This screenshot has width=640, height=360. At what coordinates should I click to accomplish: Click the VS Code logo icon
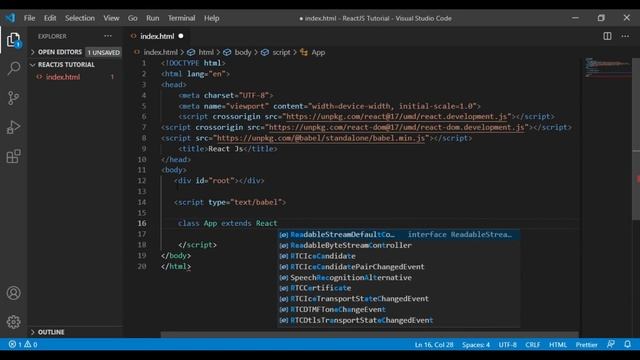click(10, 18)
